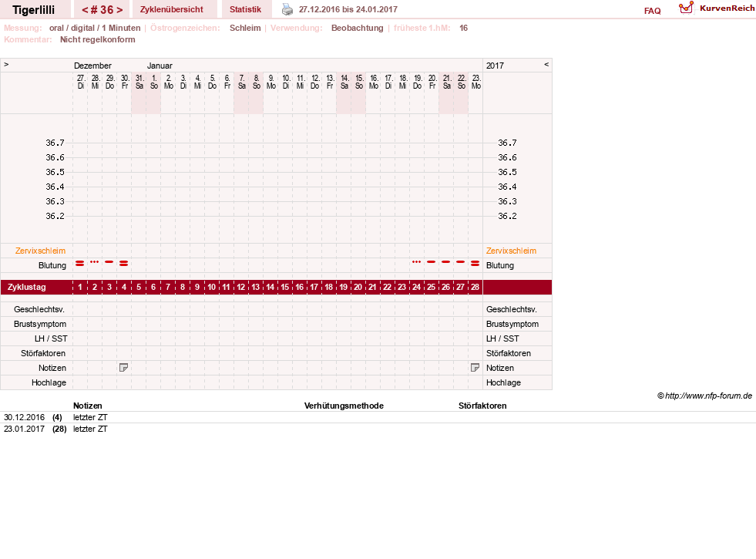Screen dimensions: 756x559
Task: Click the date range 27.12.2016 bis 24.01.2017
Action: coord(348,9)
